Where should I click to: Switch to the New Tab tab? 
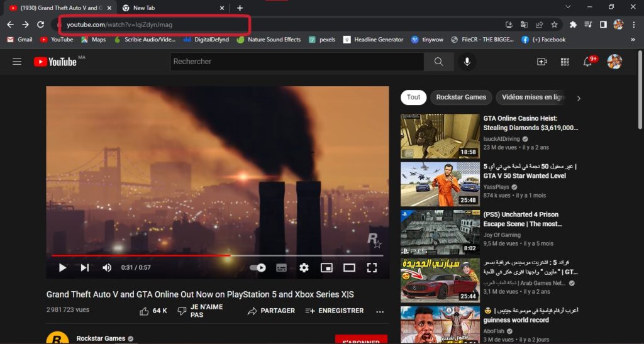pos(174,8)
